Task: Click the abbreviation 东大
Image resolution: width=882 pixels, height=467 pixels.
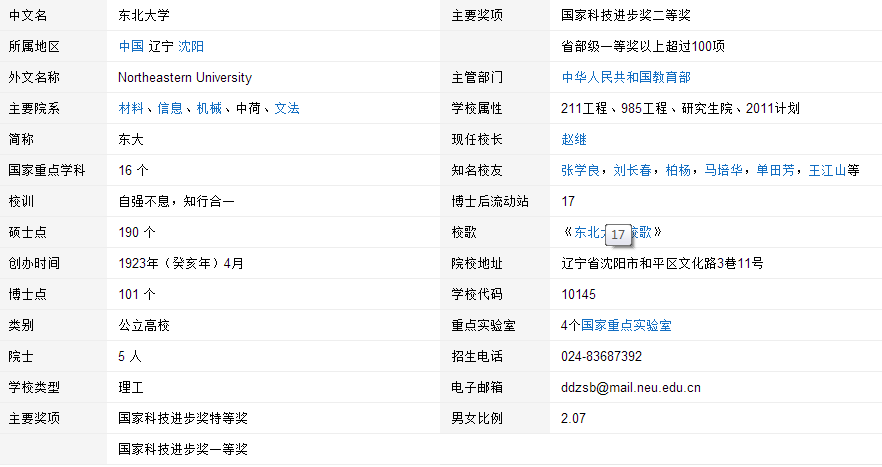Action: point(131,139)
